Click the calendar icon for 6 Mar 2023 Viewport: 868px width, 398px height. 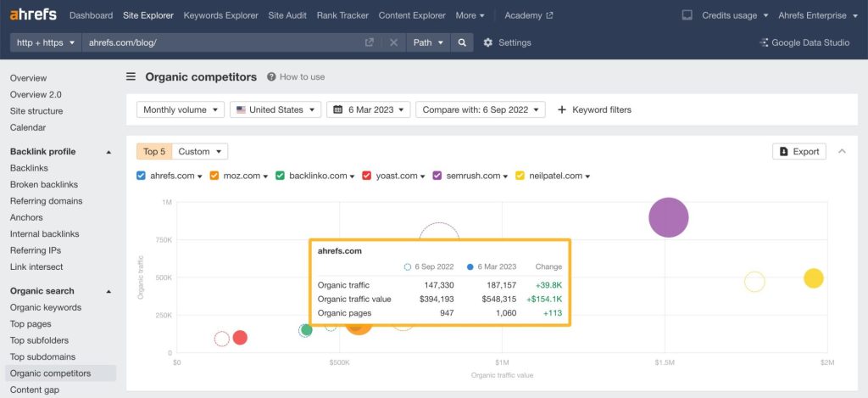(x=337, y=109)
